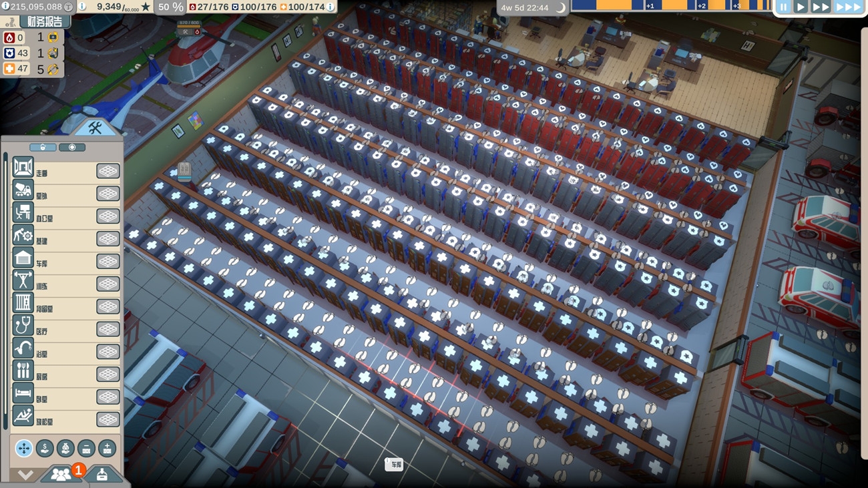868x488 pixels.
Task: Open the staff tab with notification badge
Action: coord(62,473)
